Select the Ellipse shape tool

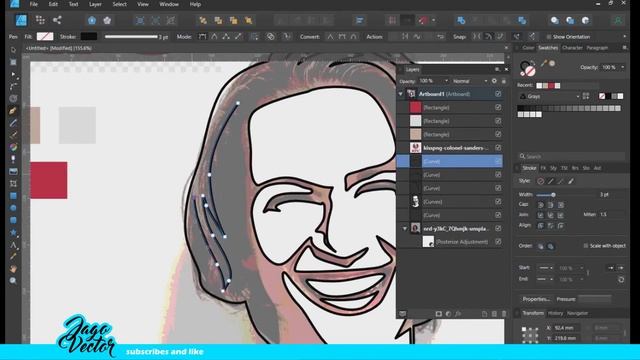[13, 208]
